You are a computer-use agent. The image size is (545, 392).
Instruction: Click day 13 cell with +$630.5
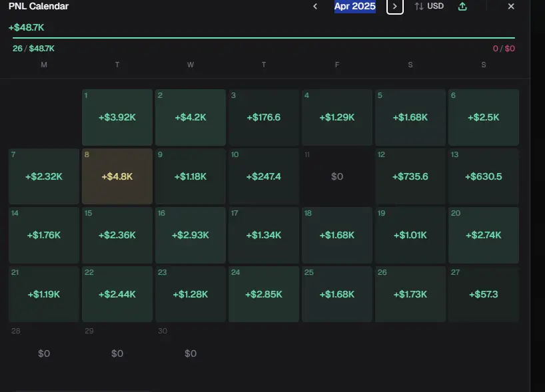[x=484, y=176]
